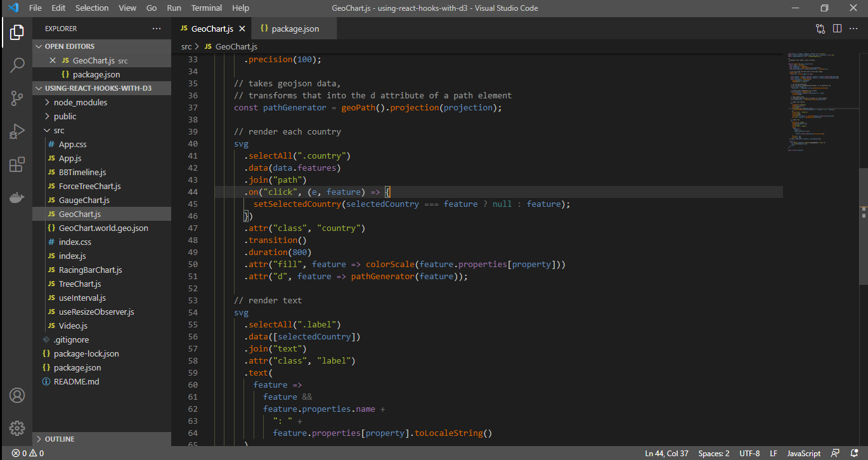Image resolution: width=868 pixels, height=460 pixels.
Task: Open notifications bell in status bar
Action: [x=853, y=453]
